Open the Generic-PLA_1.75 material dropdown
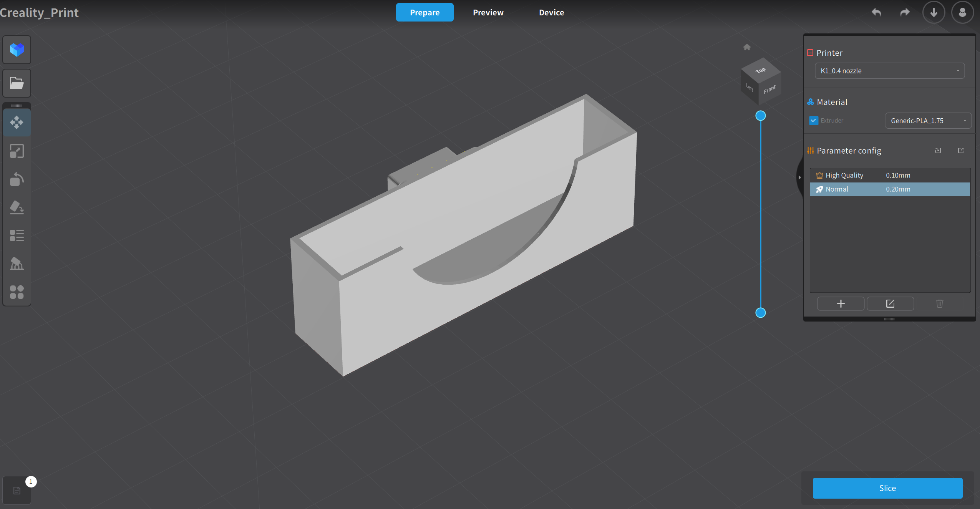980x509 pixels. [x=928, y=121]
